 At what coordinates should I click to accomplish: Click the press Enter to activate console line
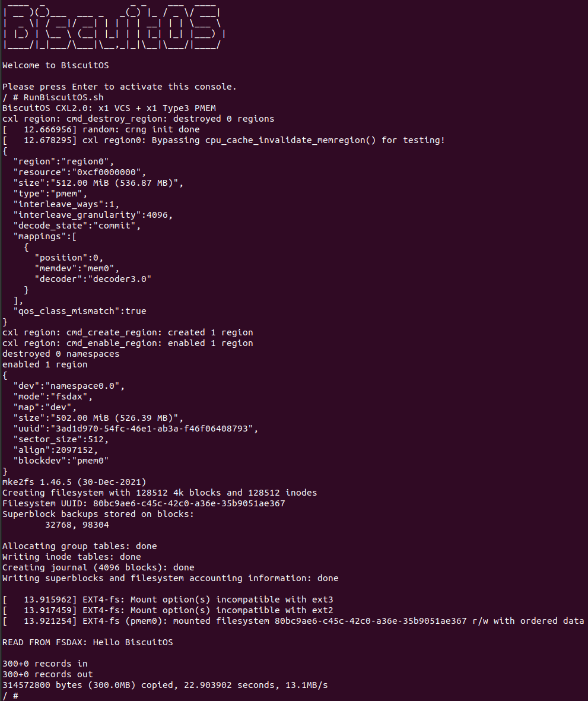coord(119,87)
